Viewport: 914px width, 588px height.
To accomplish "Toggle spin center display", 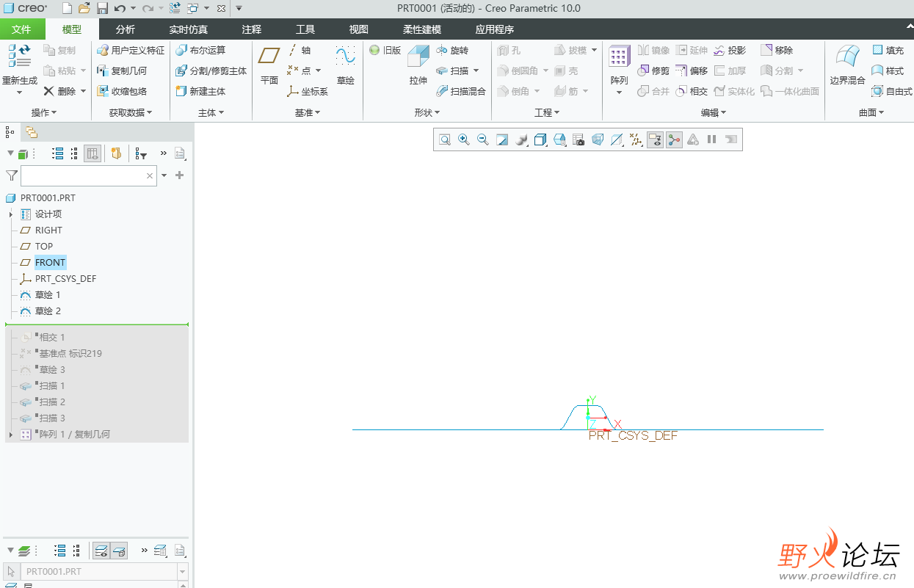I will click(674, 139).
